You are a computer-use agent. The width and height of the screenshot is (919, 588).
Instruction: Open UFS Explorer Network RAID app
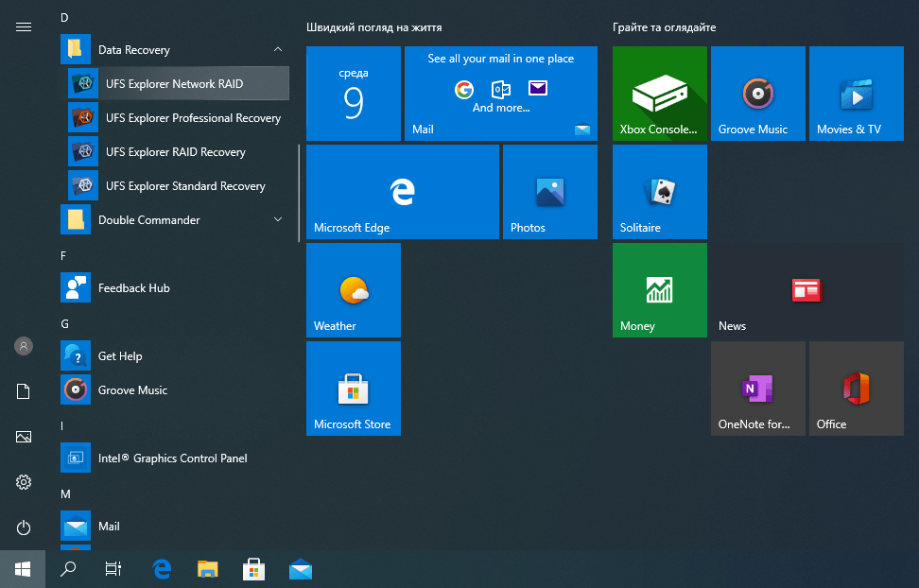[174, 84]
